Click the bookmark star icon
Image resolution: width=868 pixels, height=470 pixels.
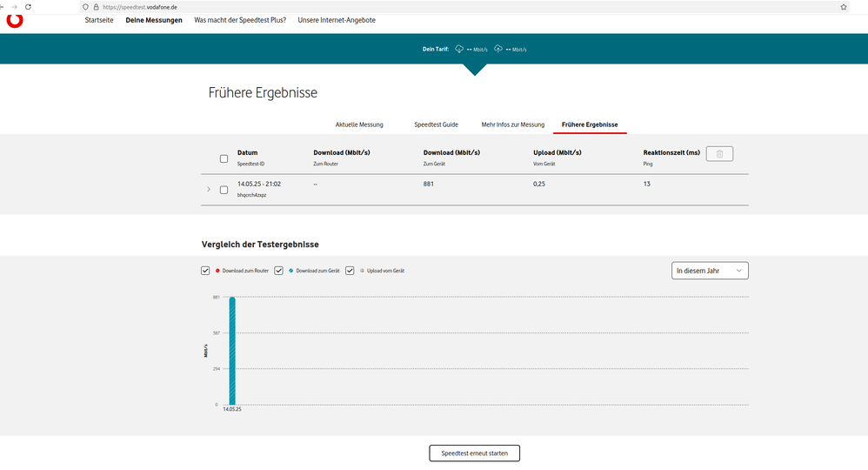click(x=843, y=6)
